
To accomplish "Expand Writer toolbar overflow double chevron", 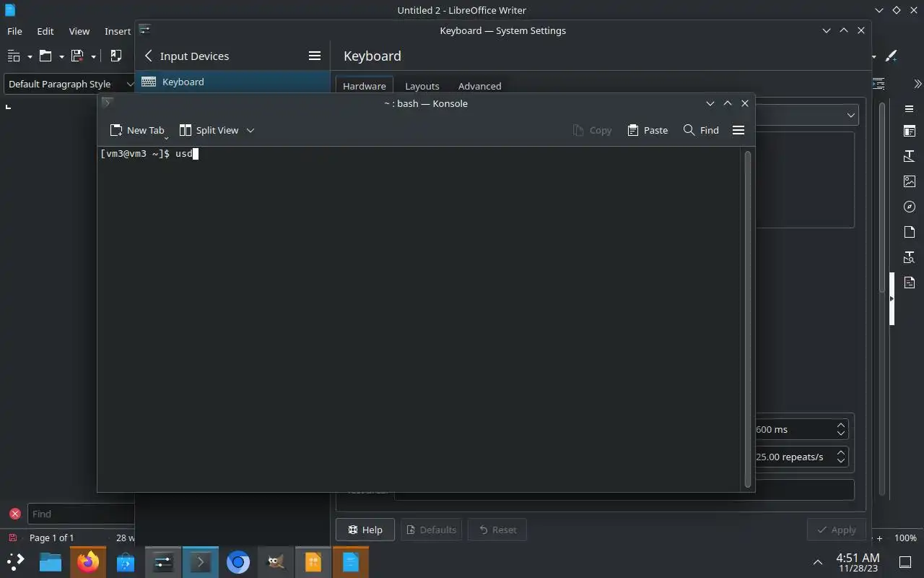I will (918, 84).
